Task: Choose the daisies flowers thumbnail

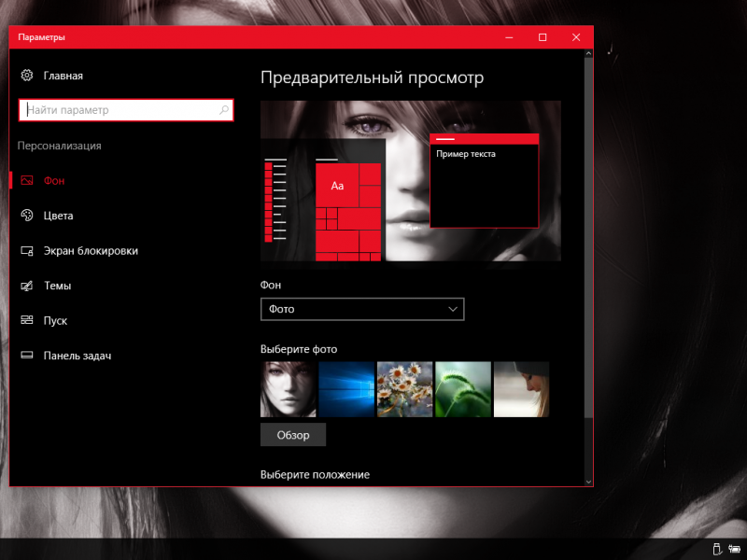Action: [405, 389]
